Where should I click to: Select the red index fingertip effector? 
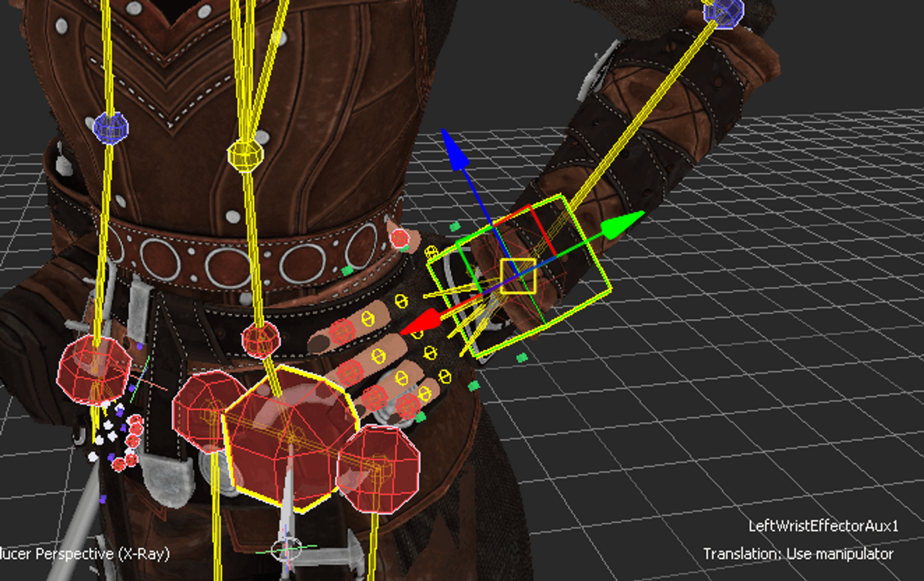341,332
